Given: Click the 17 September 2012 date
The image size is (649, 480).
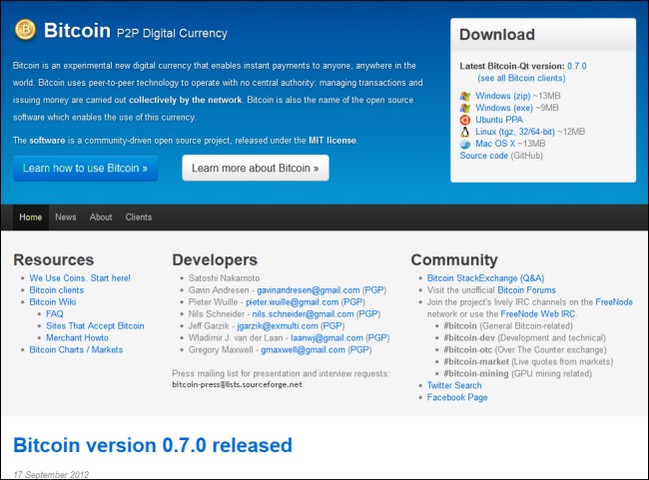Looking at the screenshot, I should click(x=51, y=475).
